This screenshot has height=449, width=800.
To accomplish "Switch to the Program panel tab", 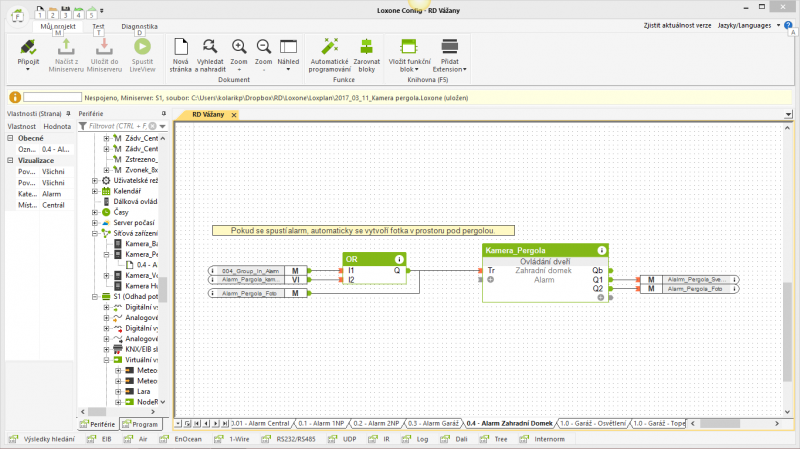I will pos(139,424).
